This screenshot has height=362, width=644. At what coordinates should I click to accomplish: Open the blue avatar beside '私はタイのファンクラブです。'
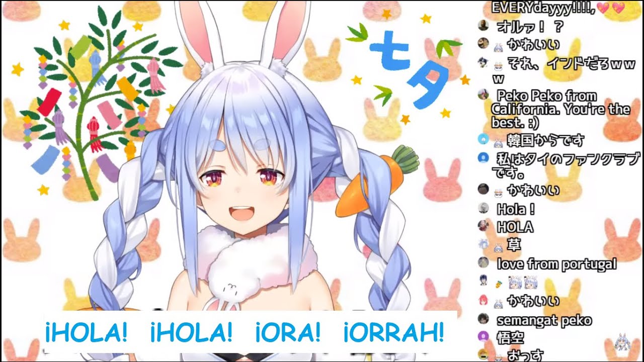pyautogui.click(x=483, y=158)
